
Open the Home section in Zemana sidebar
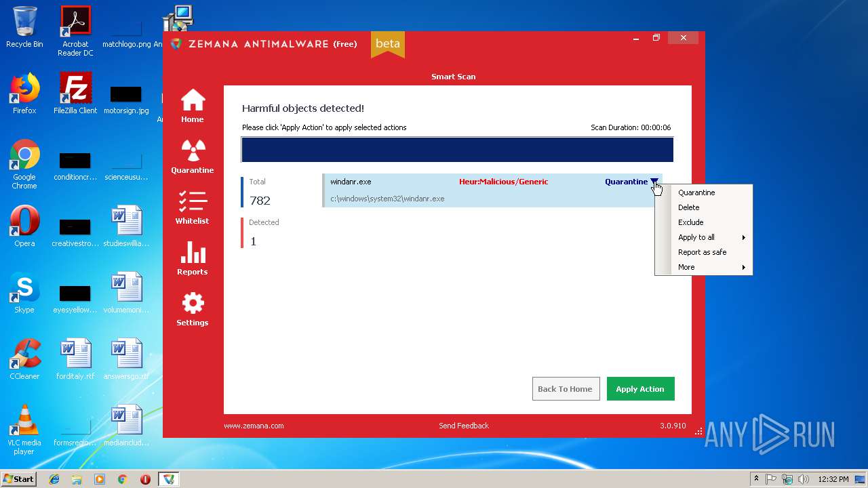point(193,106)
